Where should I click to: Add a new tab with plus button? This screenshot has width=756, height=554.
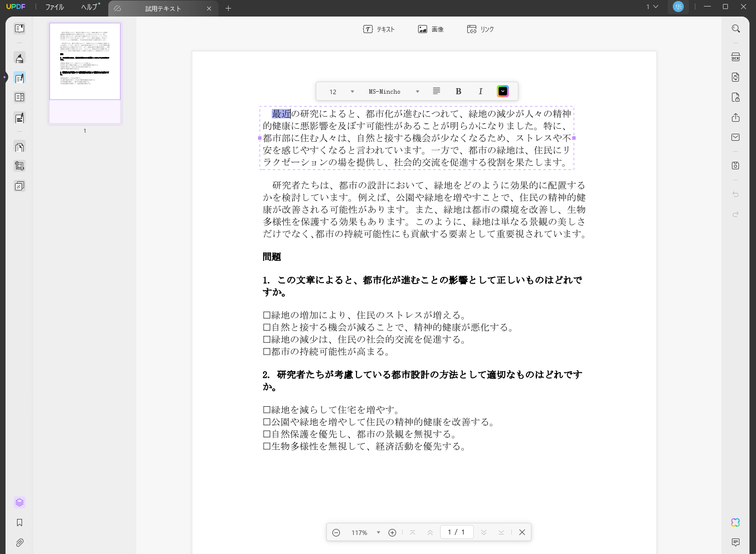229,9
